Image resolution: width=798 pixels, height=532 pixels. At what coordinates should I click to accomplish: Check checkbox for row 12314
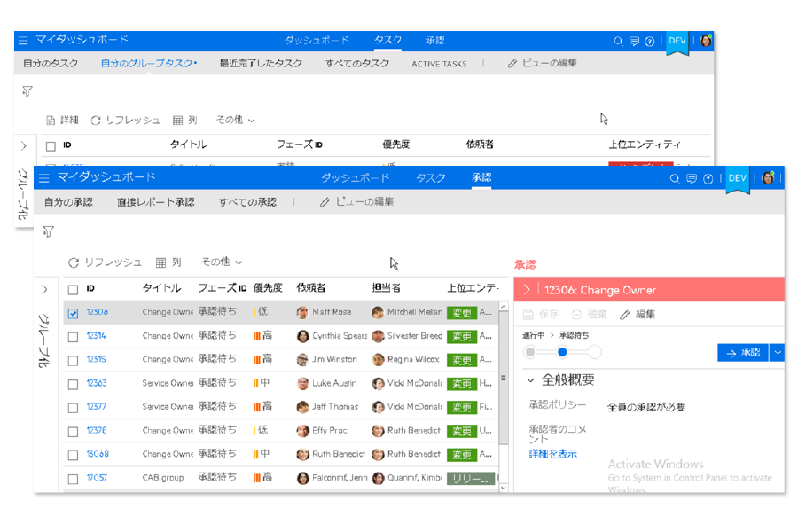pos(74,337)
